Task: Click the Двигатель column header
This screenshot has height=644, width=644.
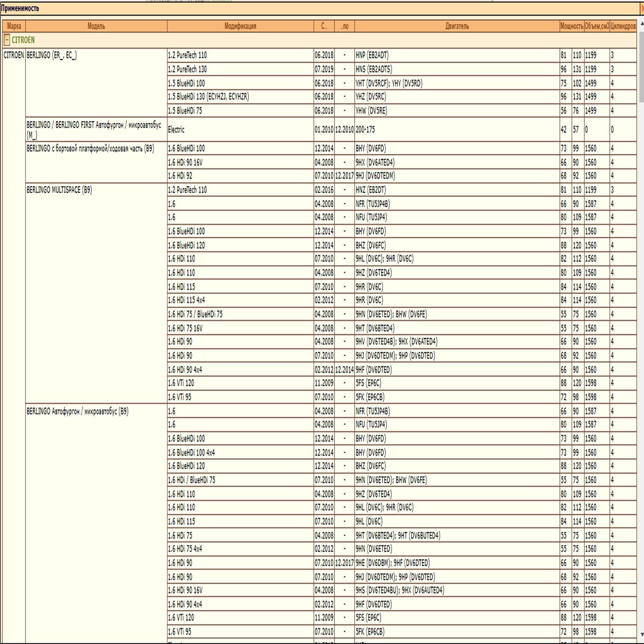Action: 457,26
